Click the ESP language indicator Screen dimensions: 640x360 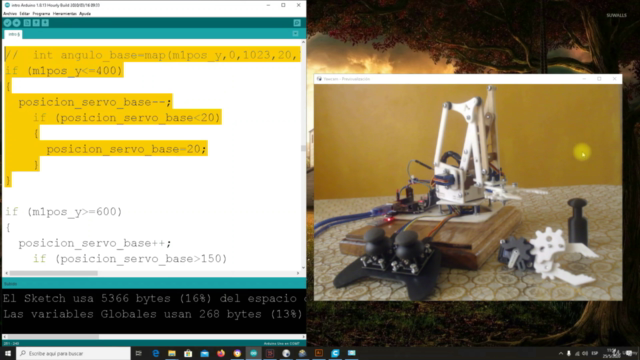coord(595,353)
